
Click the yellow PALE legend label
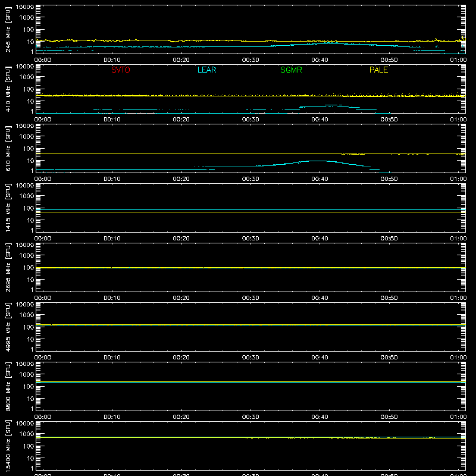click(378, 70)
